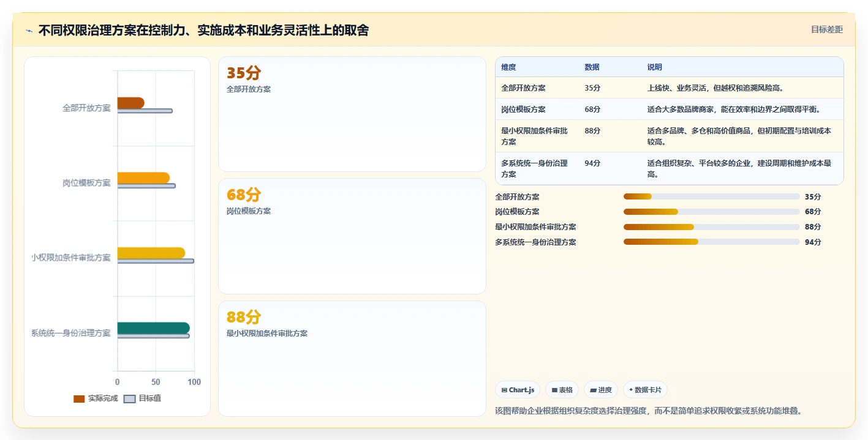Click the 全部开放方案 progress bar
The width and height of the screenshot is (868, 440).
click(712, 196)
